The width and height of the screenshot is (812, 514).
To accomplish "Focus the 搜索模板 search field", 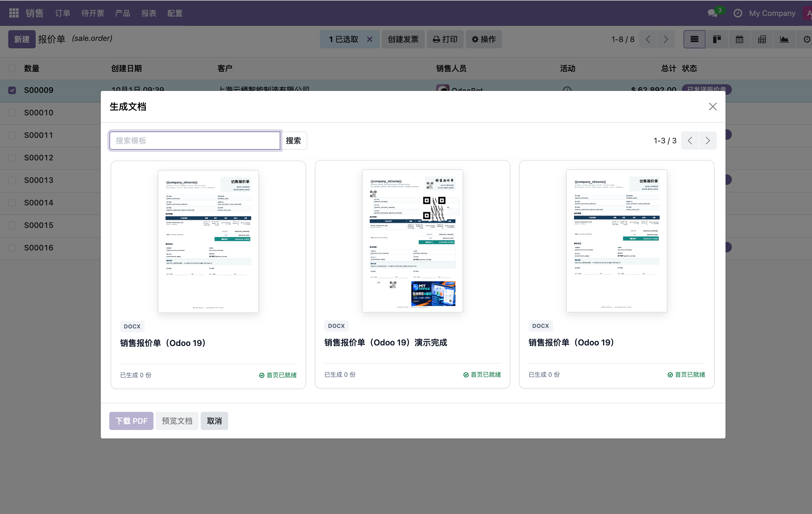I will click(195, 141).
